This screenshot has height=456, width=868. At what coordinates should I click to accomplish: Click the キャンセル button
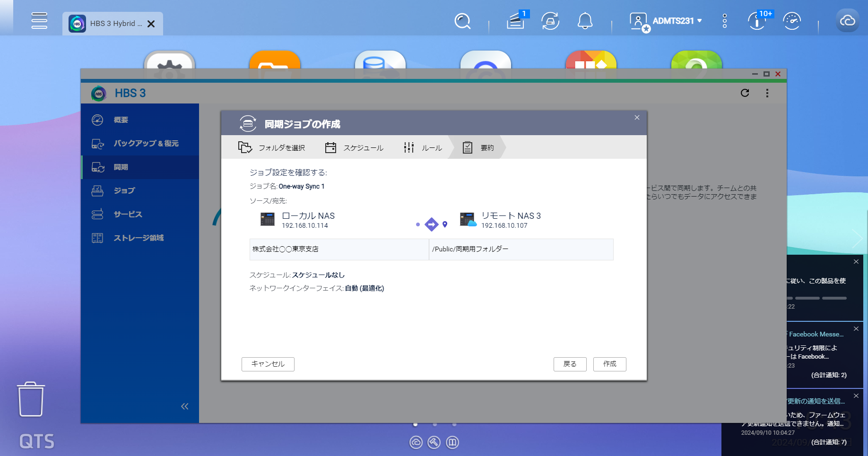pos(268,364)
